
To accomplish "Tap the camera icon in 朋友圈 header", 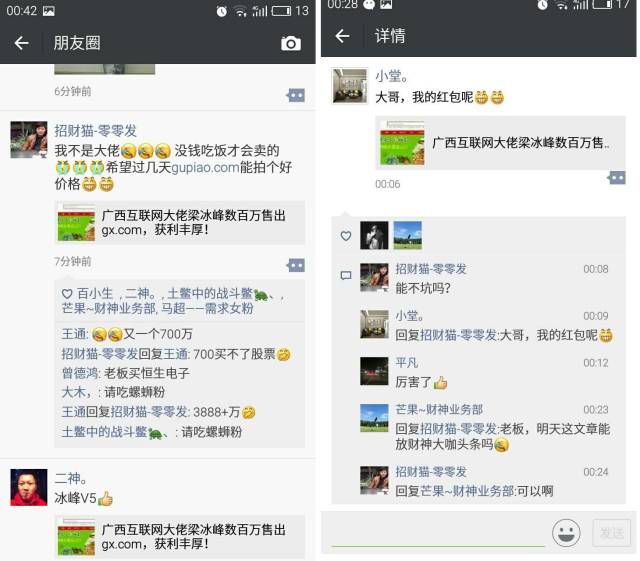I will coord(291,43).
